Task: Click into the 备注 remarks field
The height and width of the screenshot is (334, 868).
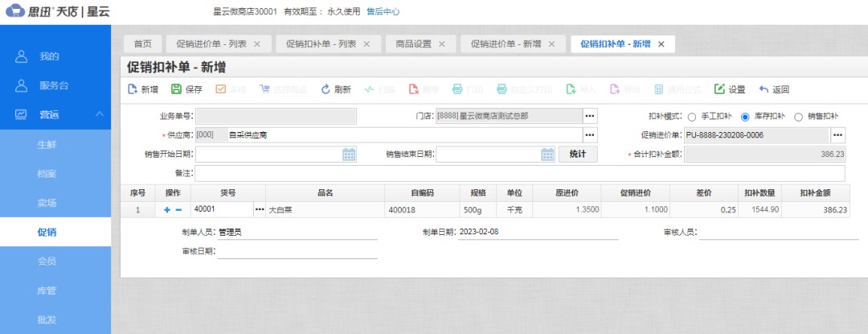Action: [520, 173]
